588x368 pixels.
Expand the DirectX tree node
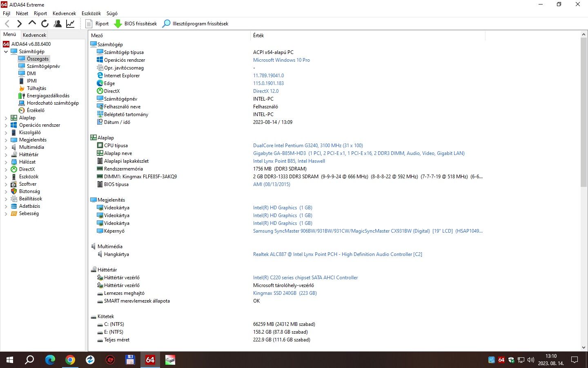pos(6,169)
